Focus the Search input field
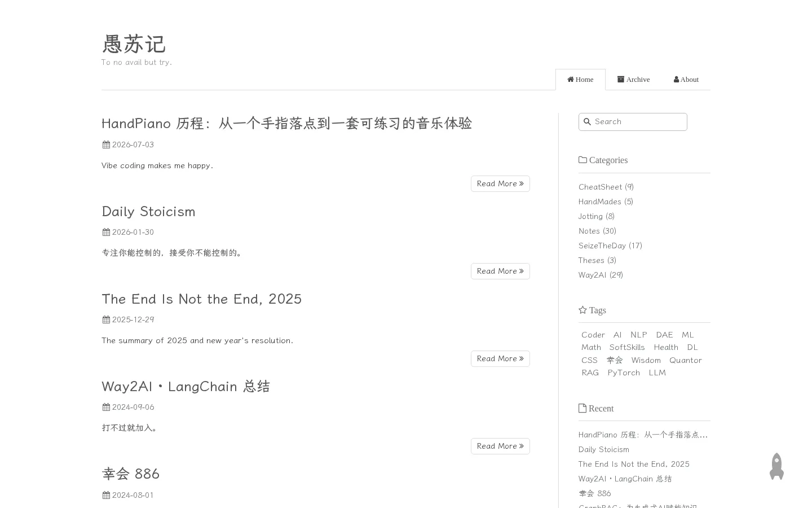Viewport: 812px width, 508px height. pyautogui.click(x=633, y=122)
